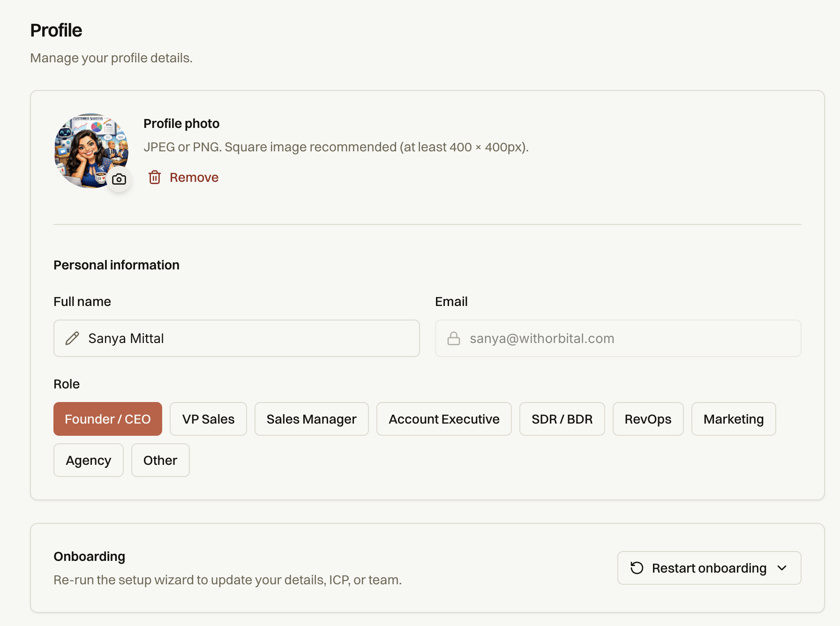The height and width of the screenshot is (626, 840).
Task: Pick the Agency role option
Action: [89, 460]
